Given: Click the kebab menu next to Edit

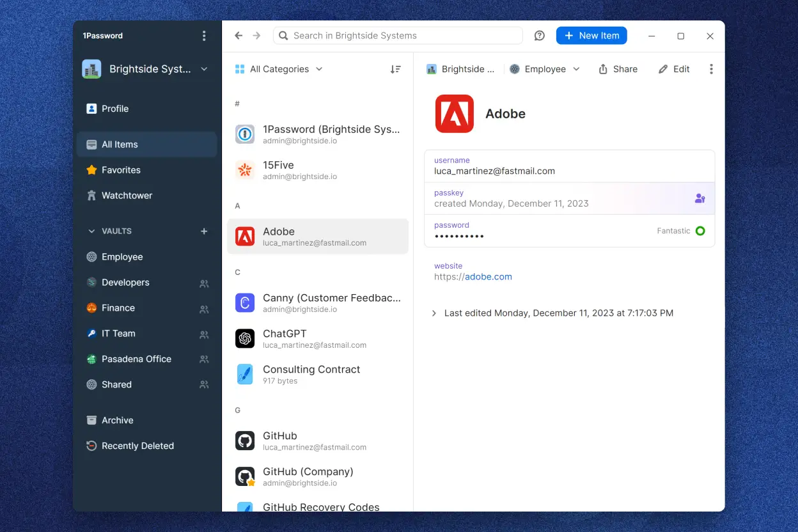Looking at the screenshot, I should pos(711,68).
